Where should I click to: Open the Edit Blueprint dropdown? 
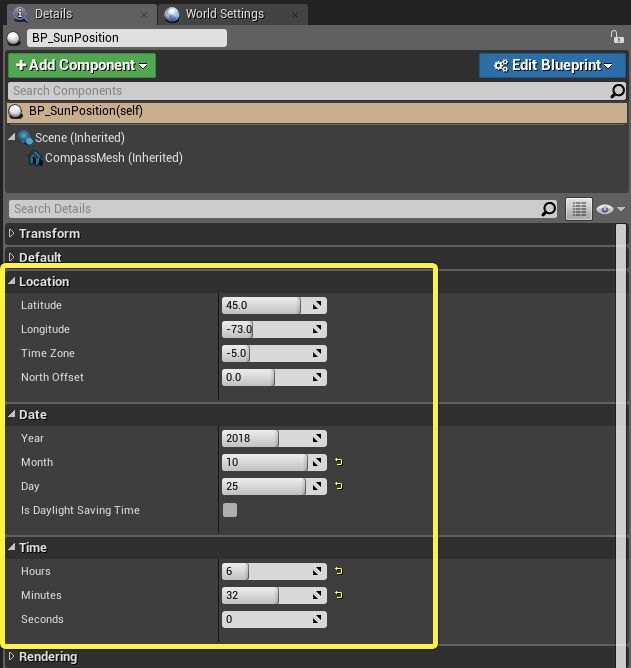(553, 65)
